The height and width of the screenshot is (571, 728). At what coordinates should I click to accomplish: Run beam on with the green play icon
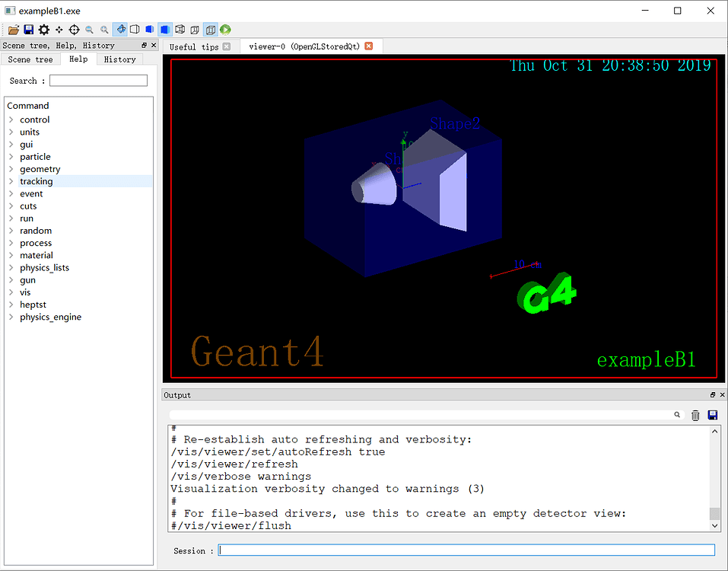[x=224, y=30]
